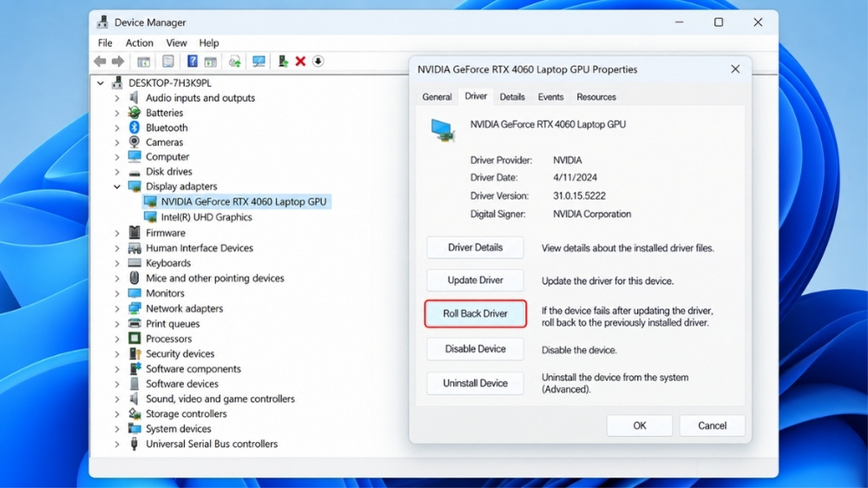Click the Cameras category icon
868x488 pixels.
pos(135,142)
